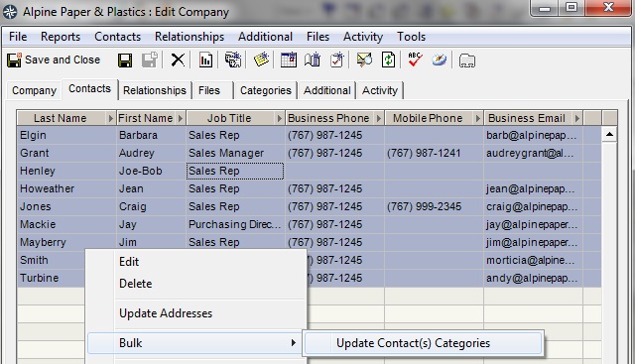Screen dimensions: 635x364
Task: Expand the Business Phone column arrow
Action: (x=379, y=118)
